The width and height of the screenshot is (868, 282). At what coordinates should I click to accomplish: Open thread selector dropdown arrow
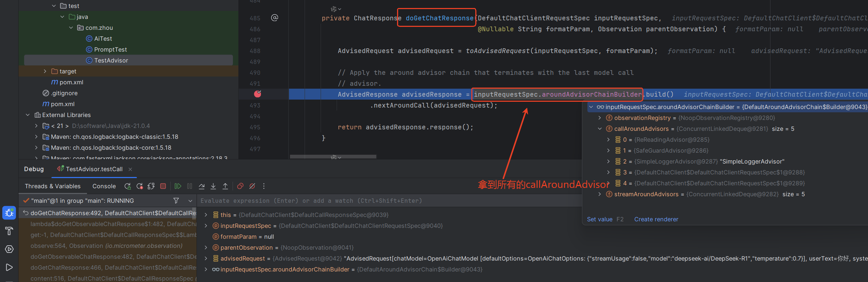[190, 201]
